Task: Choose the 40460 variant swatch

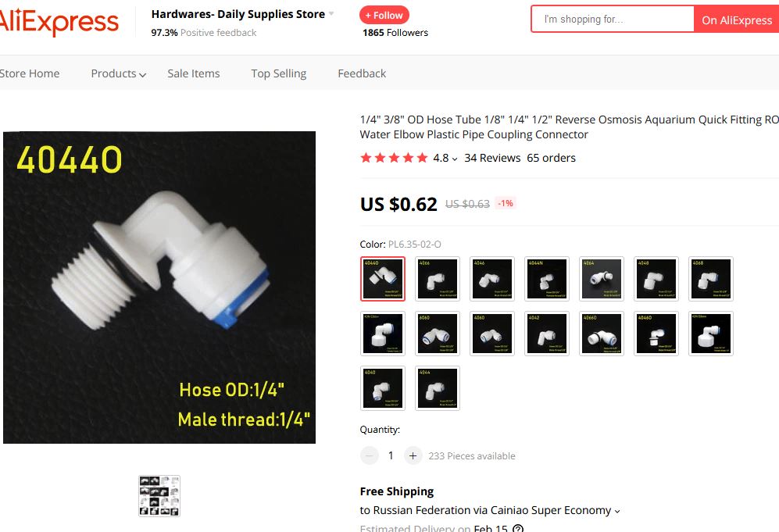Action: click(x=656, y=334)
